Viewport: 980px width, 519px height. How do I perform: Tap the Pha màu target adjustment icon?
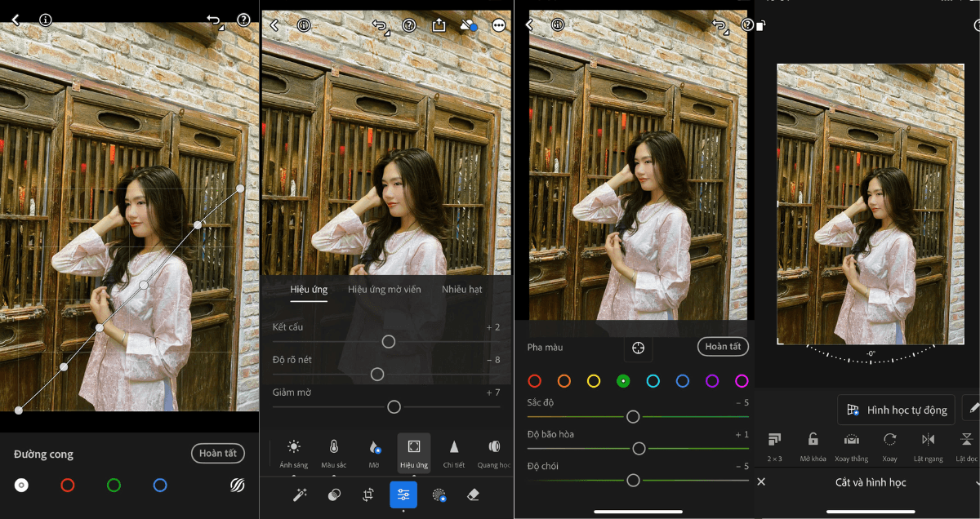(x=639, y=348)
